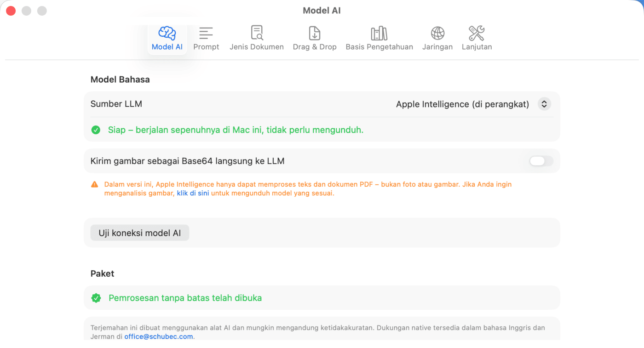Click the Model AI window title
The height and width of the screenshot is (348, 644).
click(x=322, y=11)
